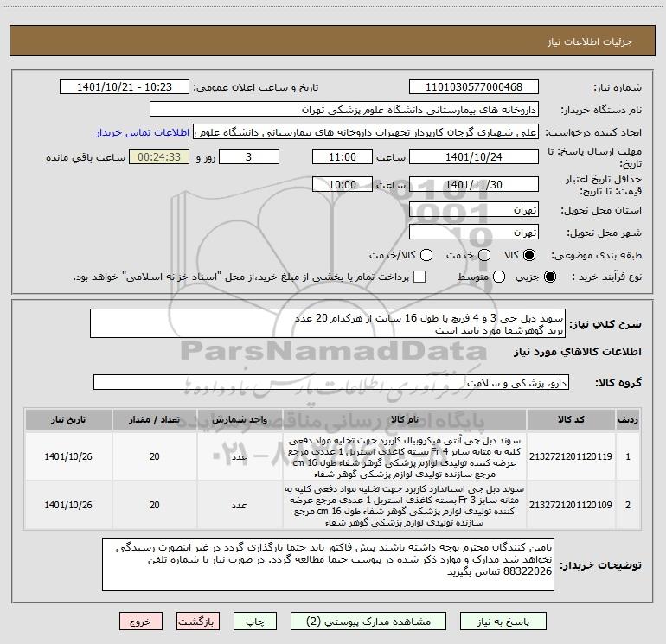Click the تعداد / مقدار column header

pos(154,419)
